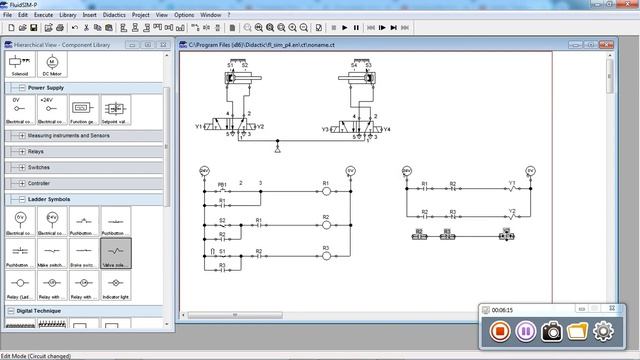The image size is (640, 360).
Task: Zoom out with the minus magnifier
Action: pos(304,28)
